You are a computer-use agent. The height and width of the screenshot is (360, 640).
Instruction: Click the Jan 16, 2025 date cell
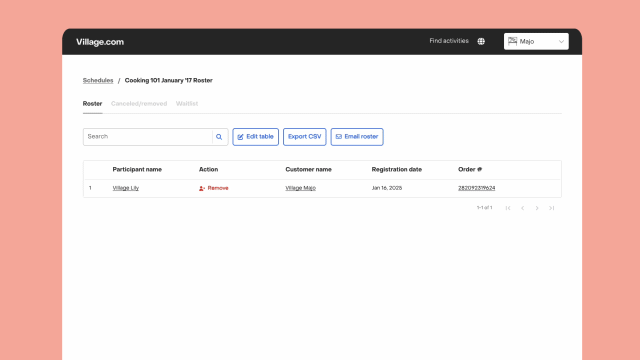[x=387, y=188]
